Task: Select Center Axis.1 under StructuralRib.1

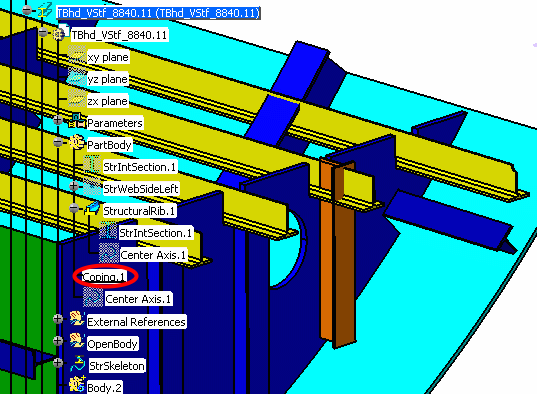Action: 153,255
